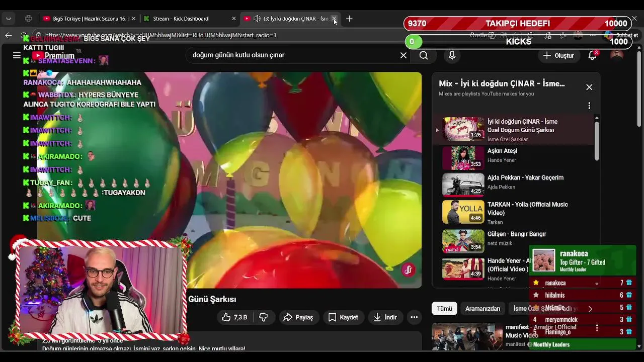Click the WABBITDY chat username
Screen dimensions: 644x362
point(56,95)
